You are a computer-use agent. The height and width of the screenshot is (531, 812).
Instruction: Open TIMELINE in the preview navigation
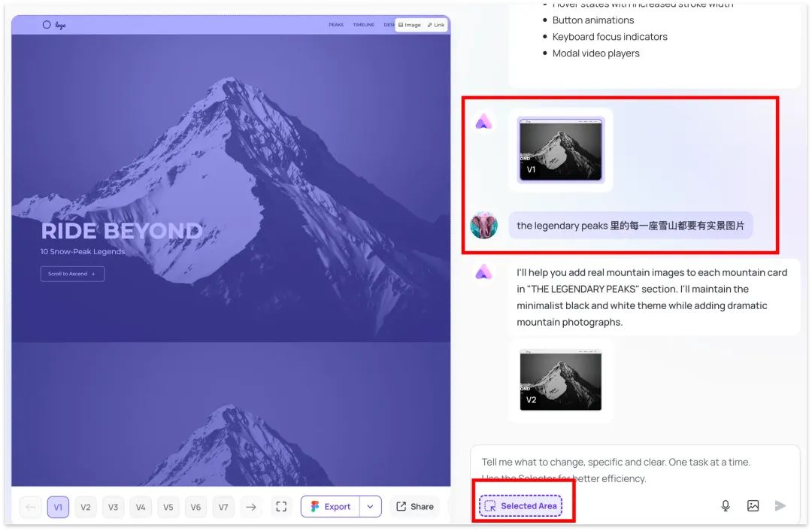pyautogui.click(x=364, y=25)
